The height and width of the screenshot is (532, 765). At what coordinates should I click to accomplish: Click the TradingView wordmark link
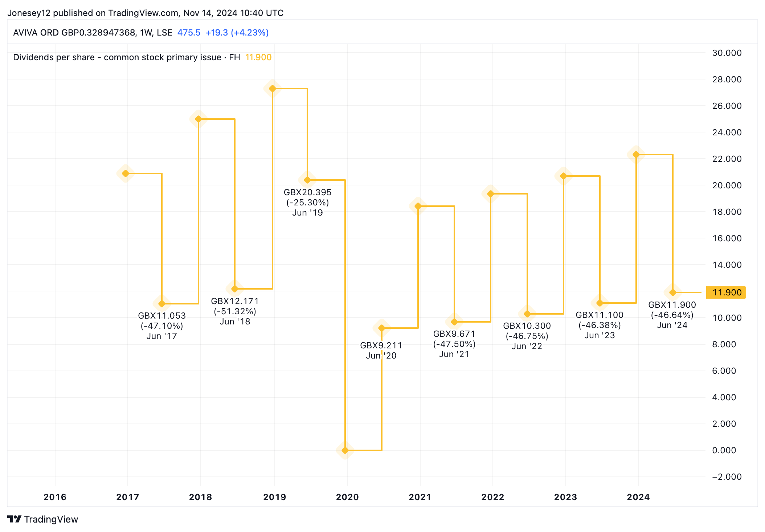pos(51,519)
